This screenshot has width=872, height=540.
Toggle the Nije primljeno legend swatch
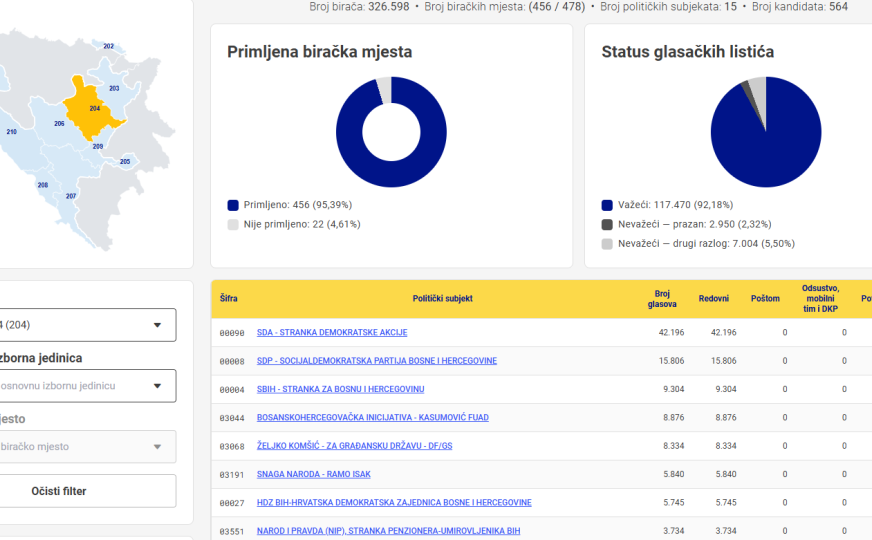pos(233,225)
